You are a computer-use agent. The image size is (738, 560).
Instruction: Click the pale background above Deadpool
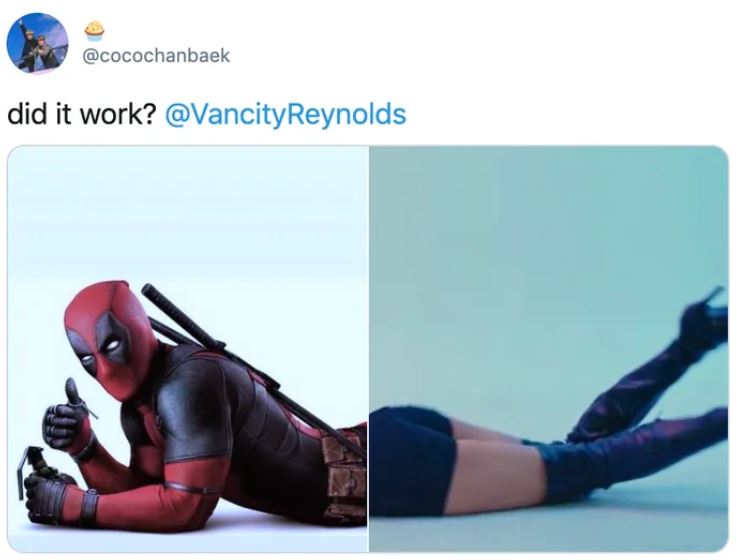(x=188, y=212)
